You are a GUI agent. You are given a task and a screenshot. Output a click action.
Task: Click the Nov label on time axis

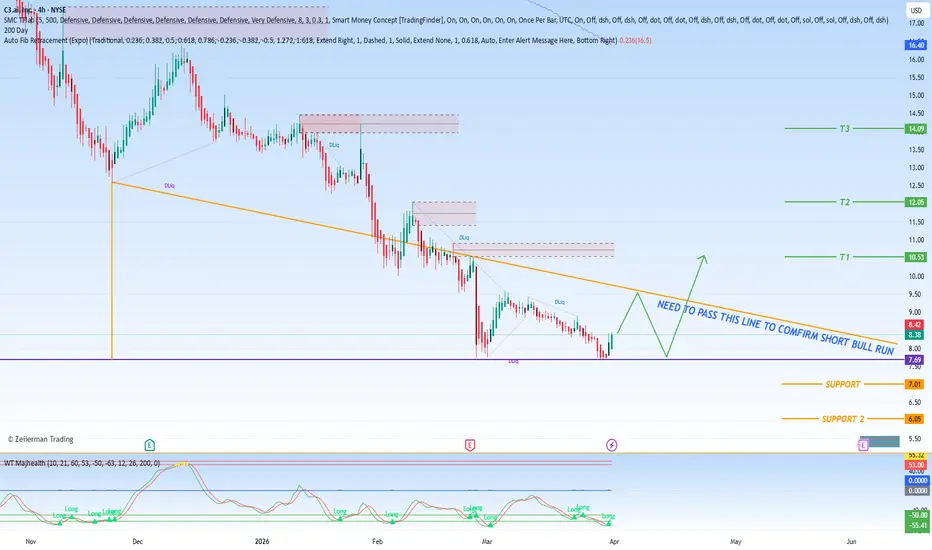click(31, 542)
